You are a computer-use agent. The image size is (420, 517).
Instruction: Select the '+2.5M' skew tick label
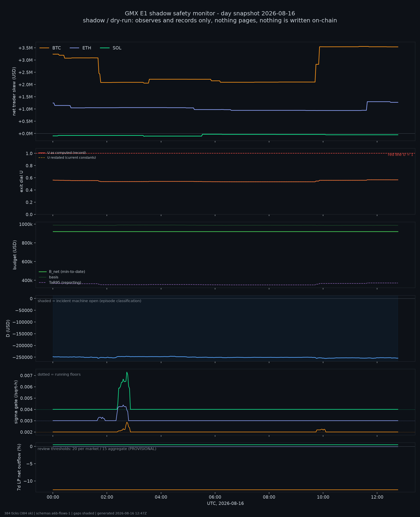coord(25,72)
